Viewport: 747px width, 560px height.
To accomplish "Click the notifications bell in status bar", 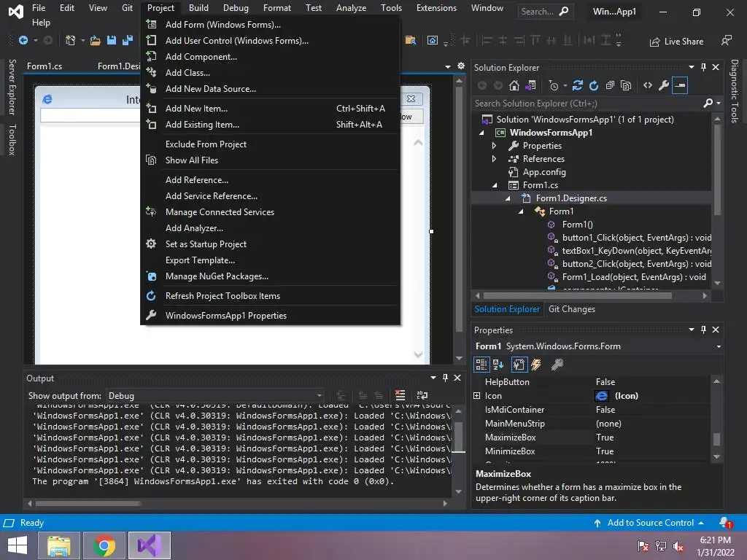I will [726, 523].
